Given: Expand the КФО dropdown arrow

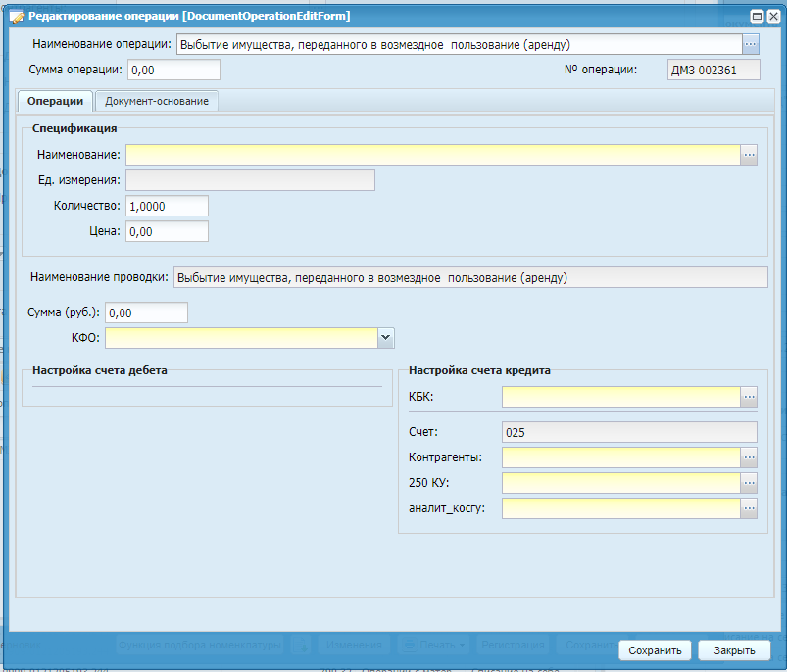Looking at the screenshot, I should (385, 338).
